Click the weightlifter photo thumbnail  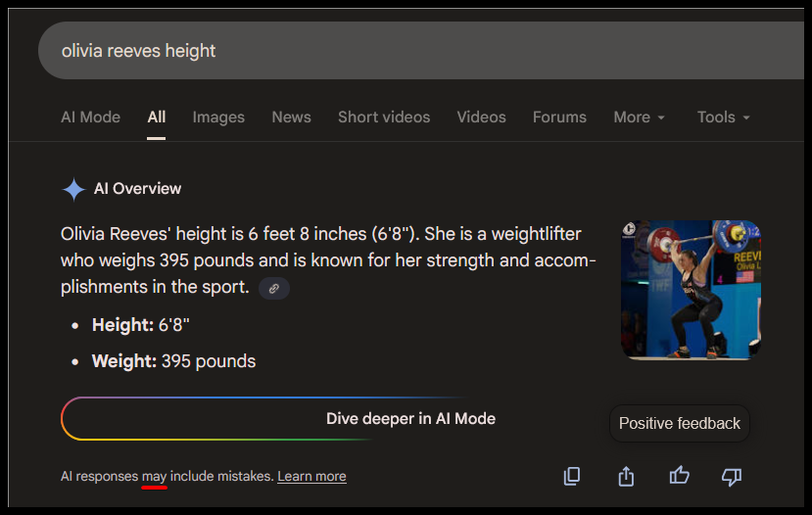[691, 290]
